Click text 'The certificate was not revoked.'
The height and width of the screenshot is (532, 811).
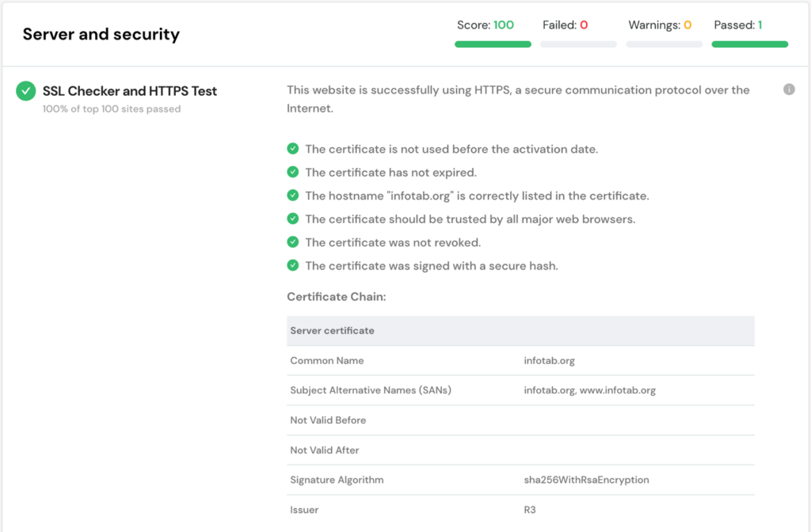393,242
